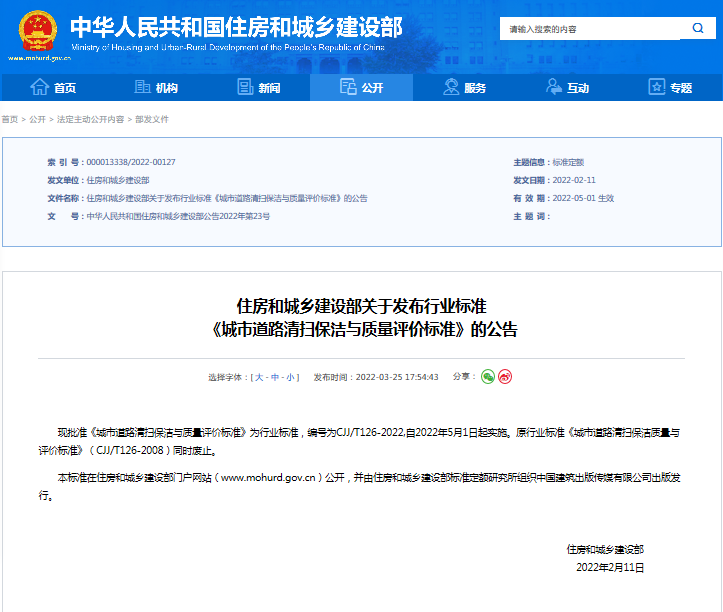
Task: Click 首页 in the breadcrumb
Action: 10,119
